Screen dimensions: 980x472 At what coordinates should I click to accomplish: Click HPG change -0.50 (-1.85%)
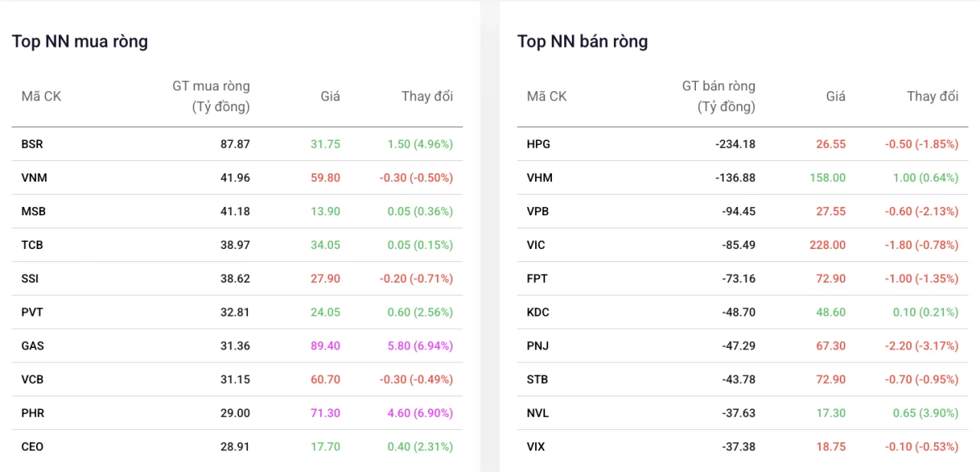coord(922,144)
